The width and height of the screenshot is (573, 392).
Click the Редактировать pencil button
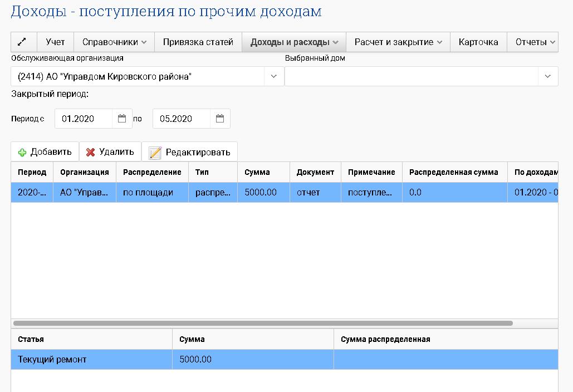190,153
